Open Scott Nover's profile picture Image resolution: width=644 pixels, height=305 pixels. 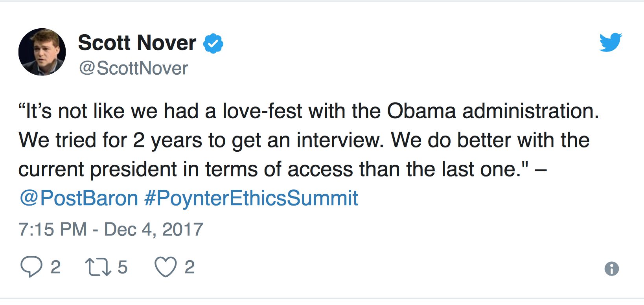(x=42, y=52)
